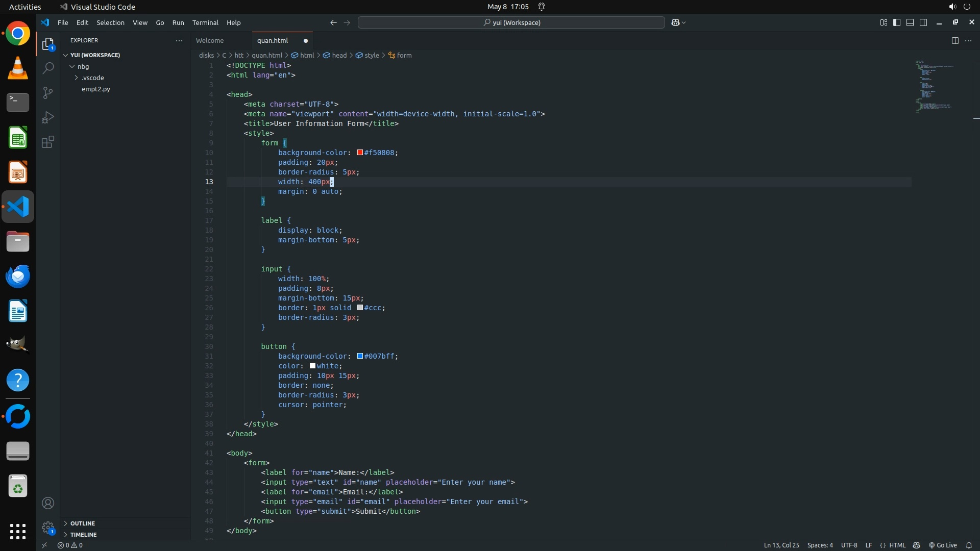The image size is (980, 551).
Task: Open the Manage gear icon
Action: pos(48,528)
